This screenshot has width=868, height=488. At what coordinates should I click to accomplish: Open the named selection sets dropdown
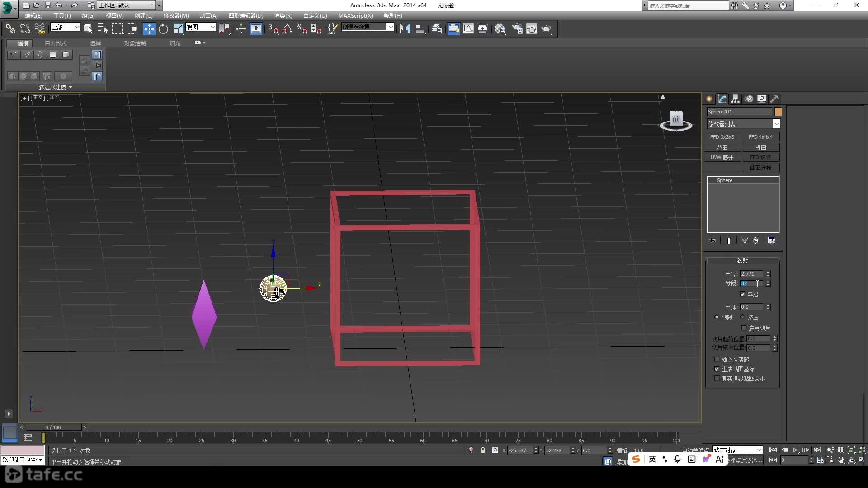click(x=368, y=27)
